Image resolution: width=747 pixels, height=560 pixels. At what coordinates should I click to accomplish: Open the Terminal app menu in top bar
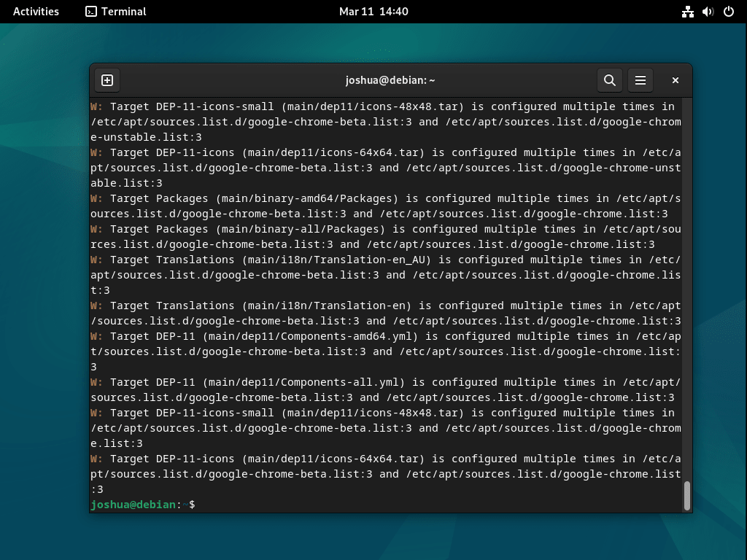pos(116,12)
